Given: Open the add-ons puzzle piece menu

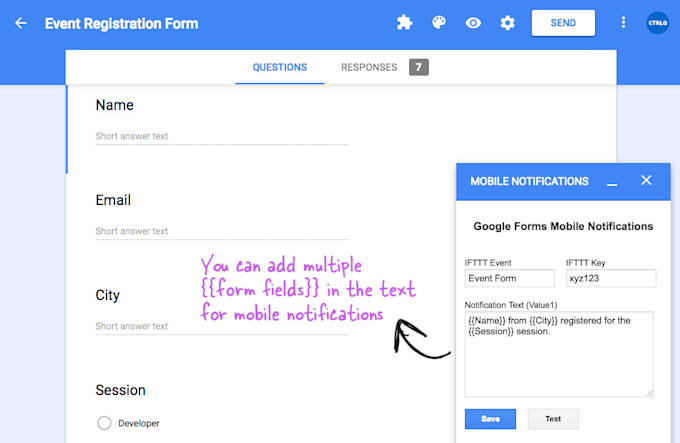Looking at the screenshot, I should click(x=404, y=23).
